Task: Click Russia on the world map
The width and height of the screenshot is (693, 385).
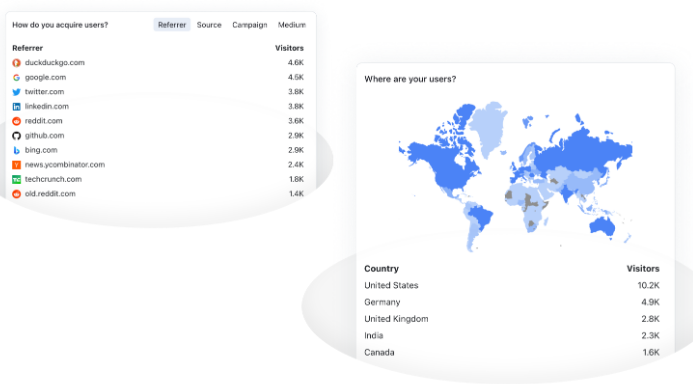Action: coord(583,150)
